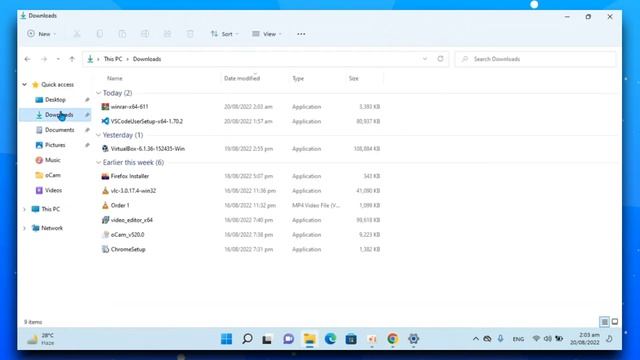This screenshot has width=640, height=360.
Task: Open Settings gear on taskbar
Action: 413,339
